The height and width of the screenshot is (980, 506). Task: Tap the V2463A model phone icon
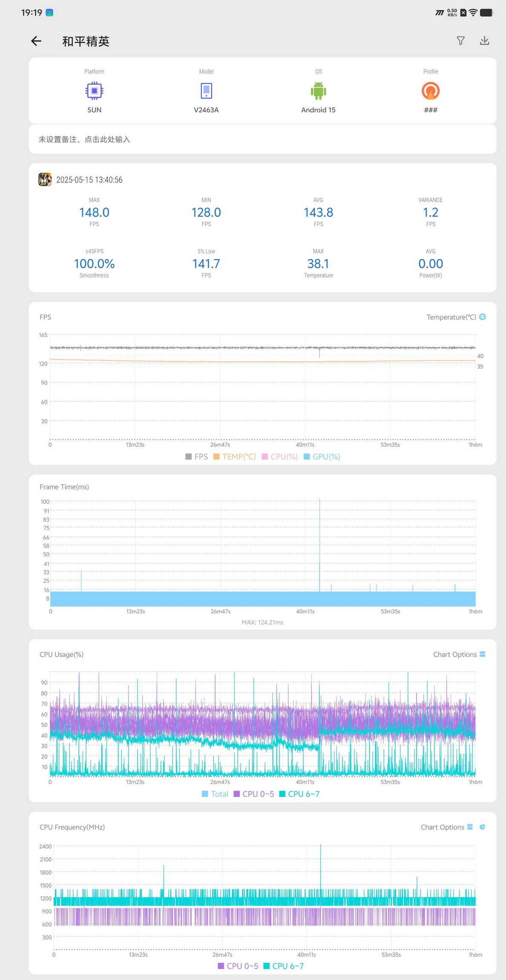coord(206,91)
